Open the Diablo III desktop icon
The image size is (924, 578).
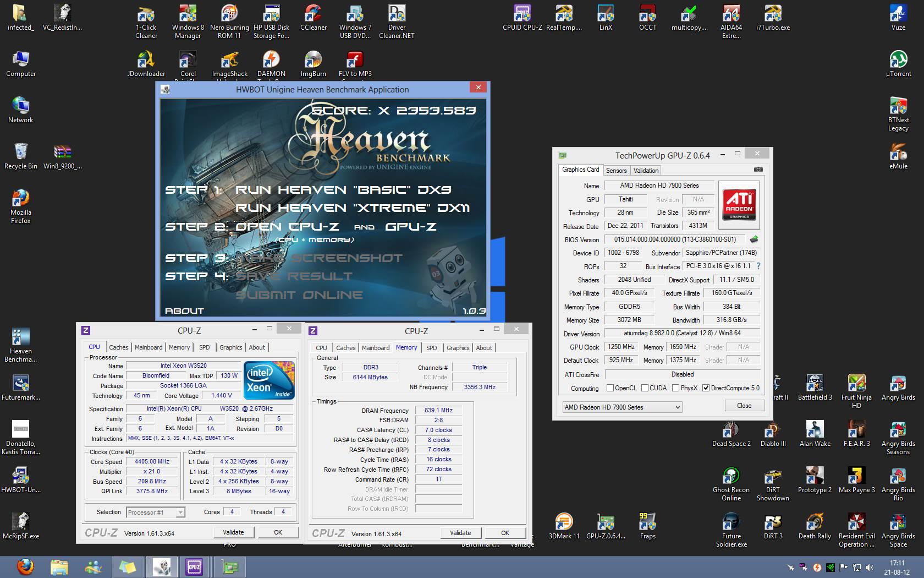pyautogui.click(x=773, y=434)
